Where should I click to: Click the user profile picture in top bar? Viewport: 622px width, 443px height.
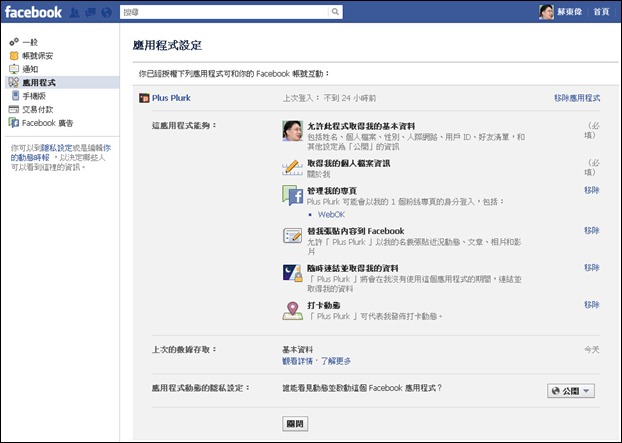(x=546, y=12)
